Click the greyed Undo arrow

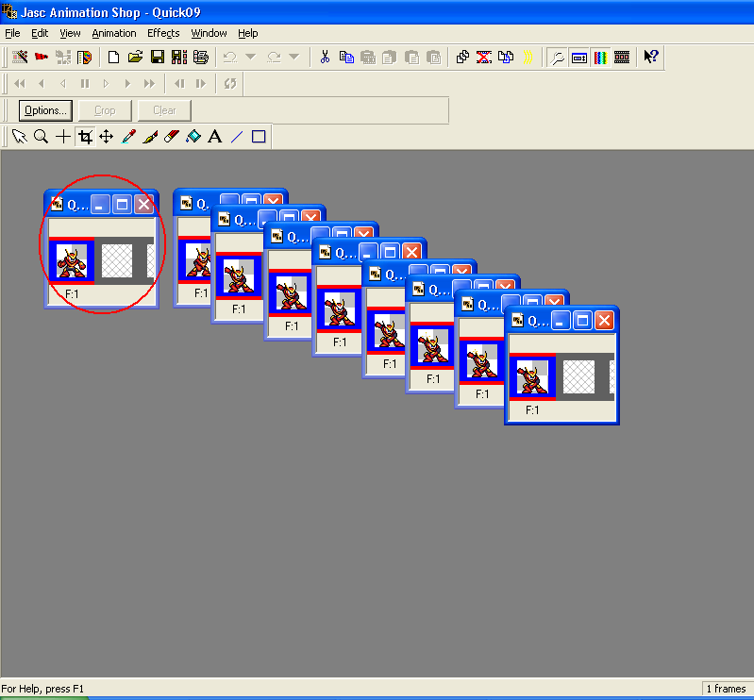point(230,58)
